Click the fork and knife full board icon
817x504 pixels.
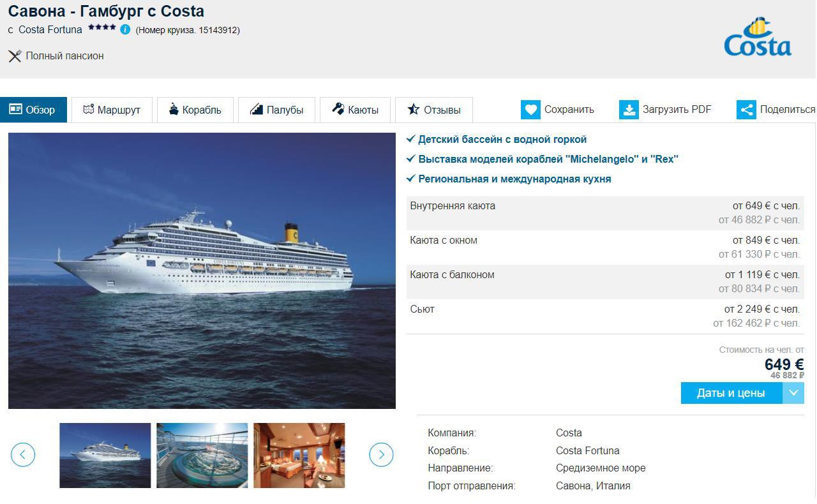(15, 56)
